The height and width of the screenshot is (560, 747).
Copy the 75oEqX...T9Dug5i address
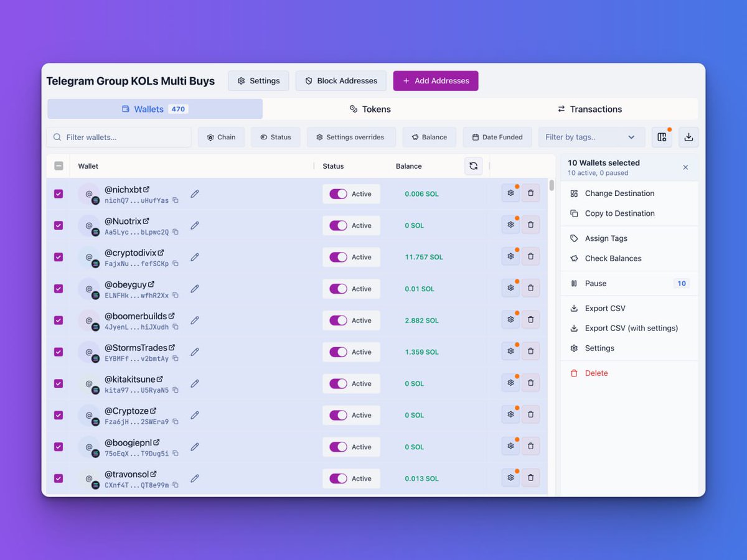tap(176, 453)
